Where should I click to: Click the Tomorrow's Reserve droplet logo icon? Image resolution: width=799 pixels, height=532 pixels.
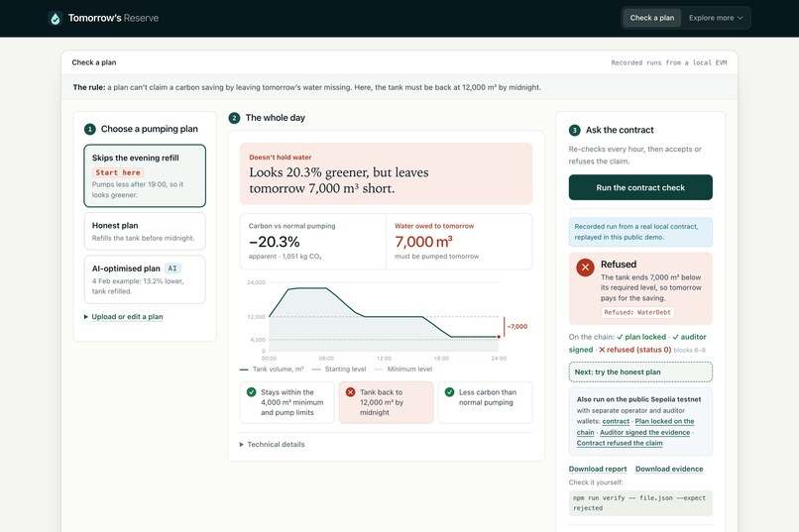click(x=56, y=18)
